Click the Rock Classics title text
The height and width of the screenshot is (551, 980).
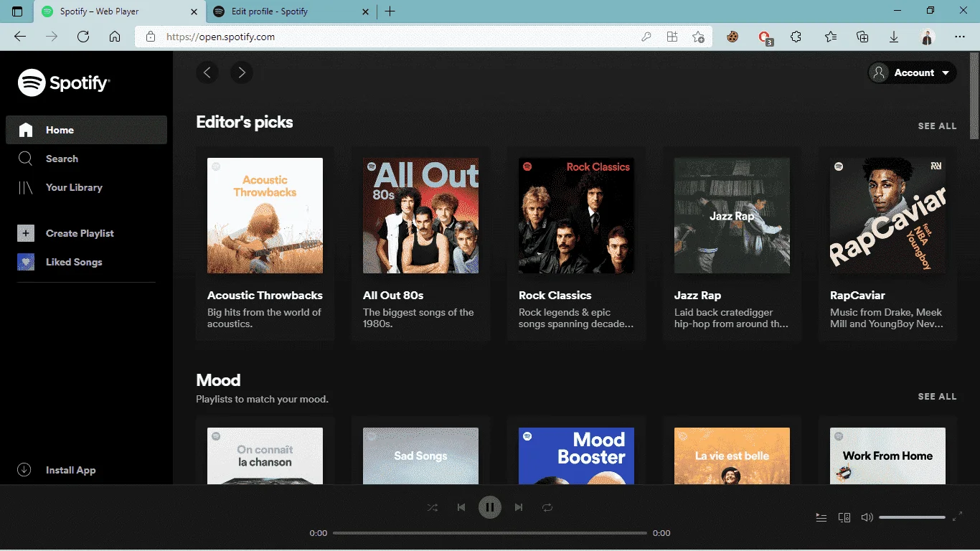(555, 295)
